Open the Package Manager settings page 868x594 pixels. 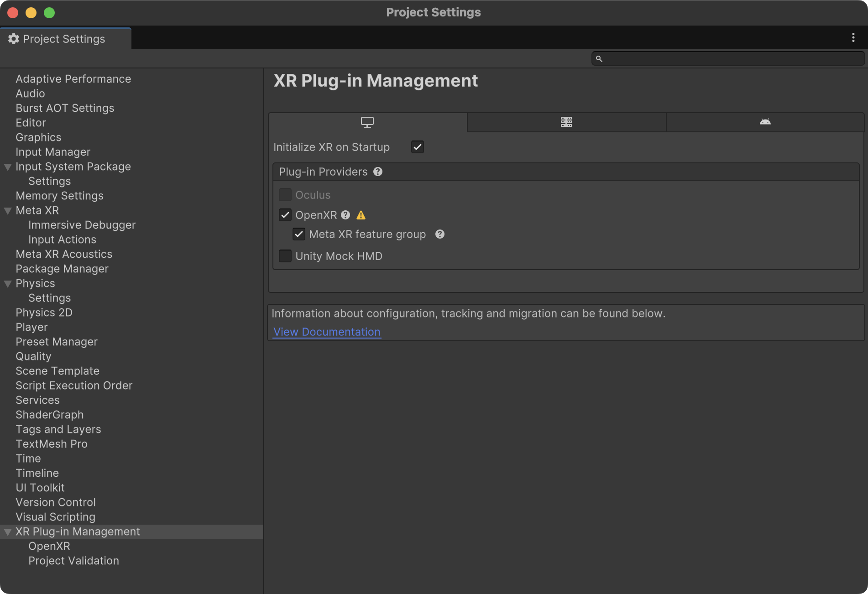click(x=62, y=269)
